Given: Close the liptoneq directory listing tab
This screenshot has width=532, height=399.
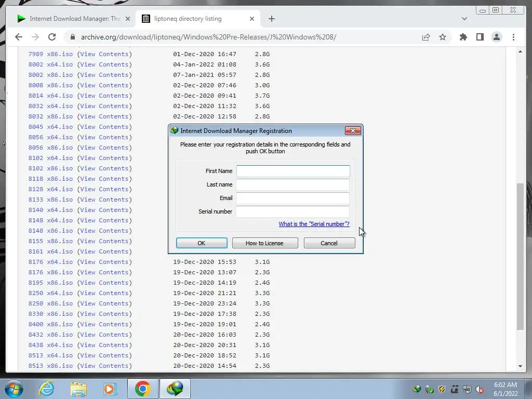Looking at the screenshot, I should tap(252, 19).
